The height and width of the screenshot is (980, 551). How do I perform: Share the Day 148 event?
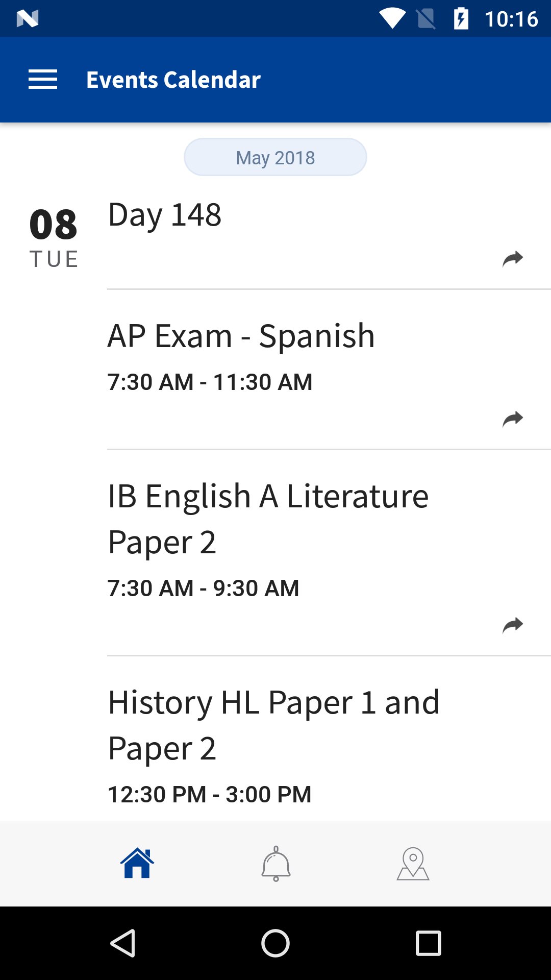click(x=512, y=259)
